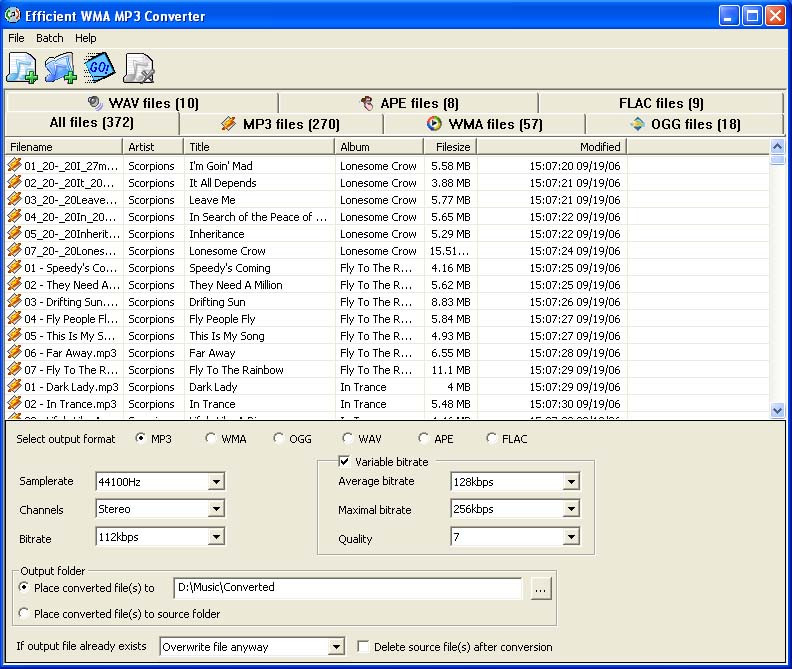
Task: Choose Place converted file(s) to source folder
Action: (x=24, y=613)
